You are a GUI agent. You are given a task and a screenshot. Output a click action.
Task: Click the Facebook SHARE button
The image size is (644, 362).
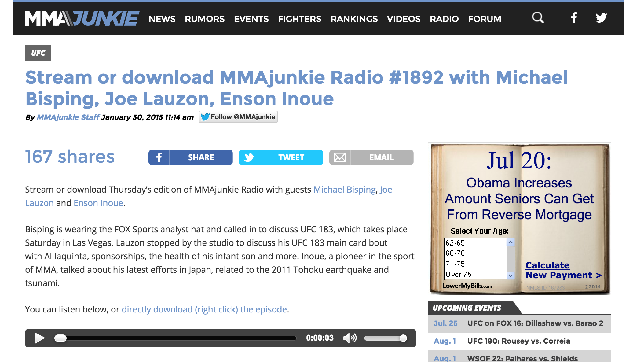tap(190, 157)
